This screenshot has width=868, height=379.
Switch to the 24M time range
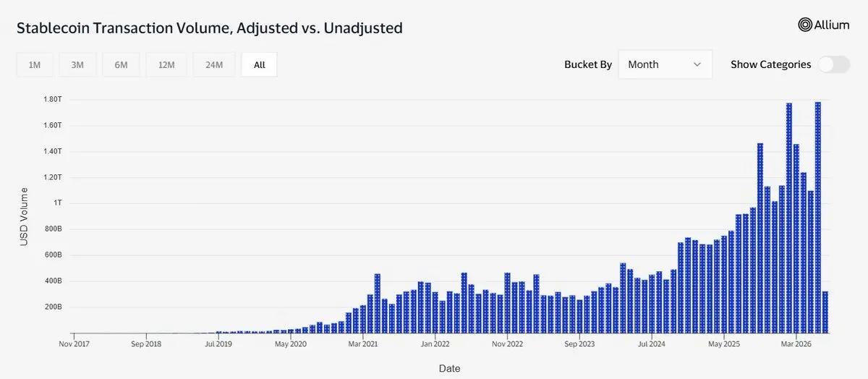214,64
